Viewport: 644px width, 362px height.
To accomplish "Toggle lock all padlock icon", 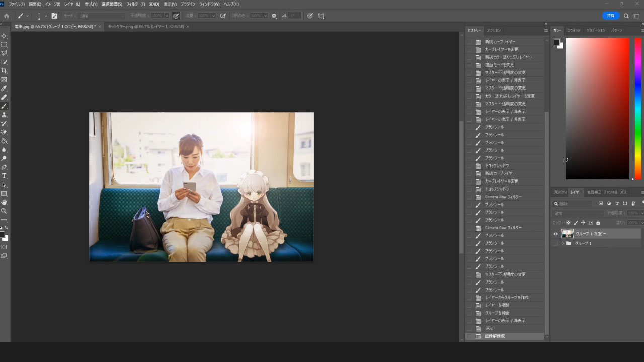I will pos(598,223).
